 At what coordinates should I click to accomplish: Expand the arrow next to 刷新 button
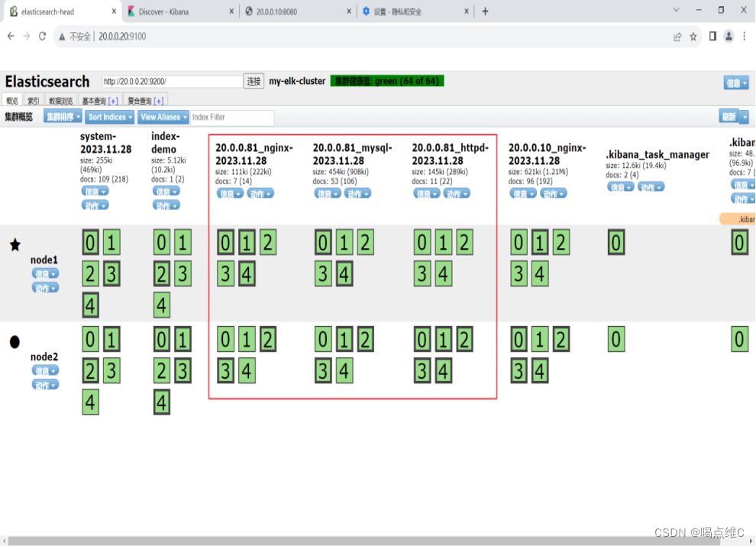pyautogui.click(x=745, y=117)
